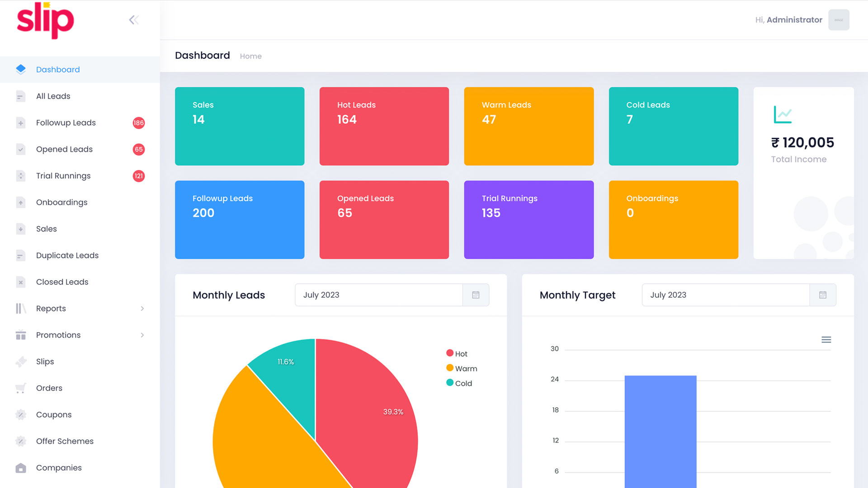Click the Opened Leads checkmark icon
Viewport: 868px width, 488px height.
21,149
